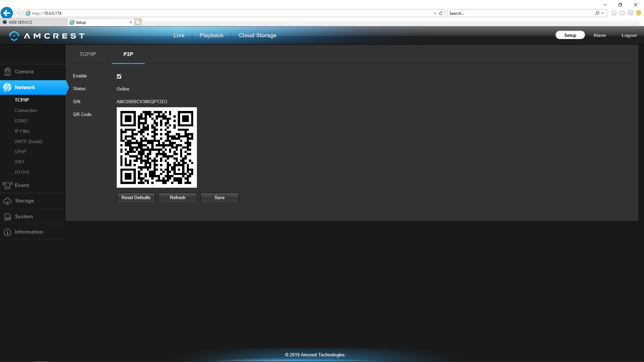The width and height of the screenshot is (644, 362).
Task: Click the smiley feedback icon
Action: [639, 13]
